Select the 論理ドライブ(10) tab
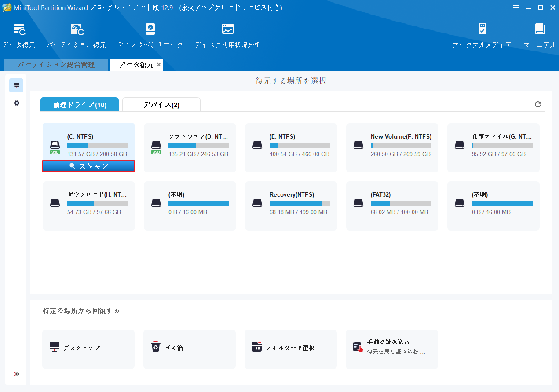Screen dimensions: 559x392 (x=80, y=105)
